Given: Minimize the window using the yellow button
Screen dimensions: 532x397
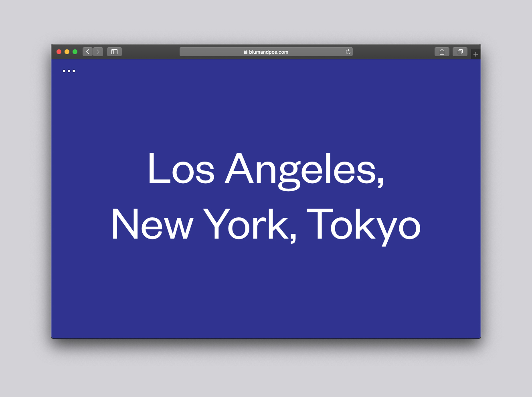Looking at the screenshot, I should [x=67, y=52].
